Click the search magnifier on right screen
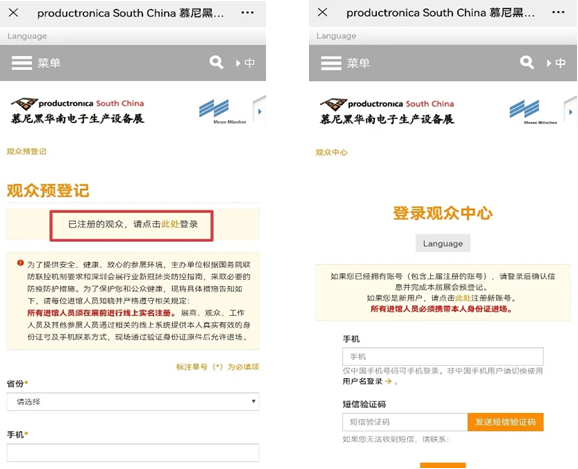 (527, 62)
